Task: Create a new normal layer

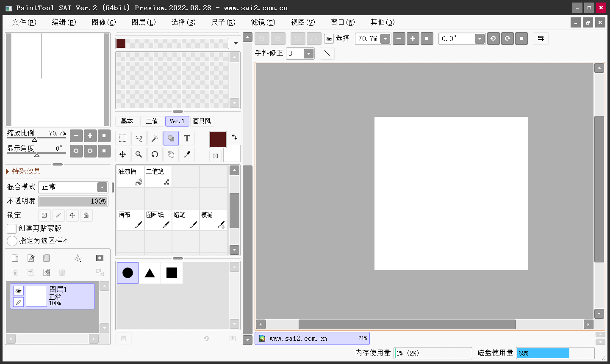Action: [15, 258]
